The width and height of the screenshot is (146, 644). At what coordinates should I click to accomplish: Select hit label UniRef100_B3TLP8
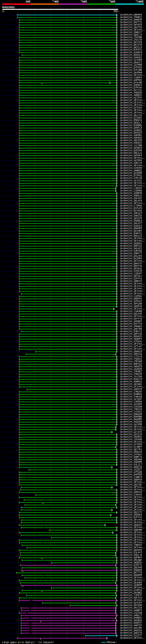(131, 208)
